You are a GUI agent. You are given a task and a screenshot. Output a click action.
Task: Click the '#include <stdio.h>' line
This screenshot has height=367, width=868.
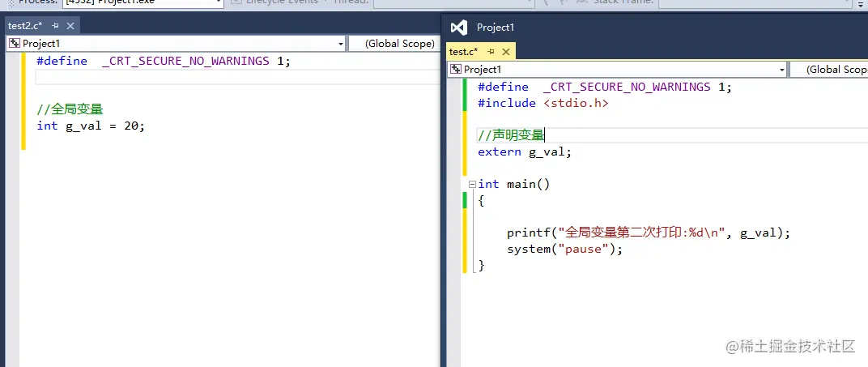point(543,103)
